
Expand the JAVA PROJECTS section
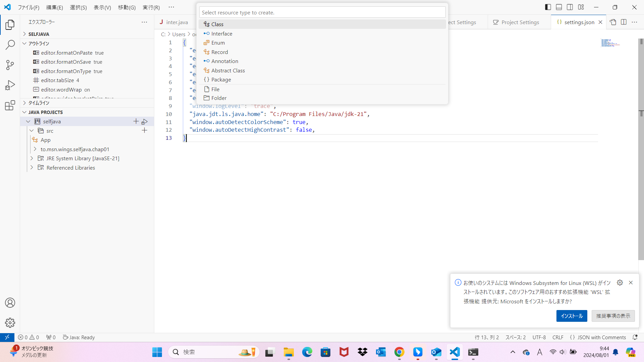pyautogui.click(x=25, y=112)
